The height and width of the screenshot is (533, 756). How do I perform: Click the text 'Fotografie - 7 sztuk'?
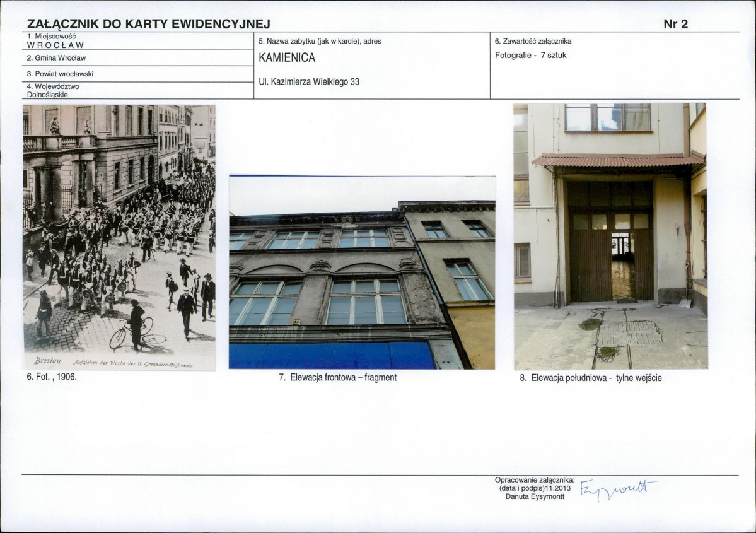pyautogui.click(x=530, y=55)
